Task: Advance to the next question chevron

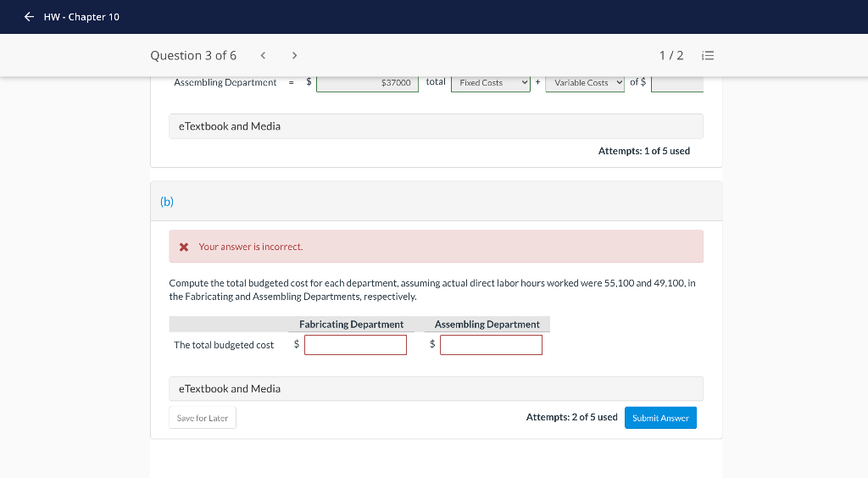Action: pyautogui.click(x=294, y=55)
